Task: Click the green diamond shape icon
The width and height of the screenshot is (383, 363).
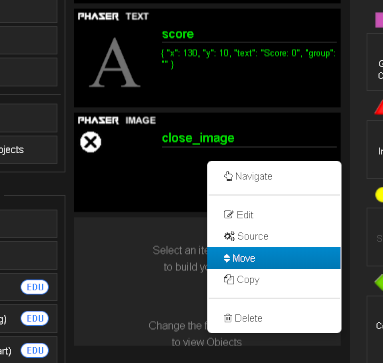Action: pos(379,283)
